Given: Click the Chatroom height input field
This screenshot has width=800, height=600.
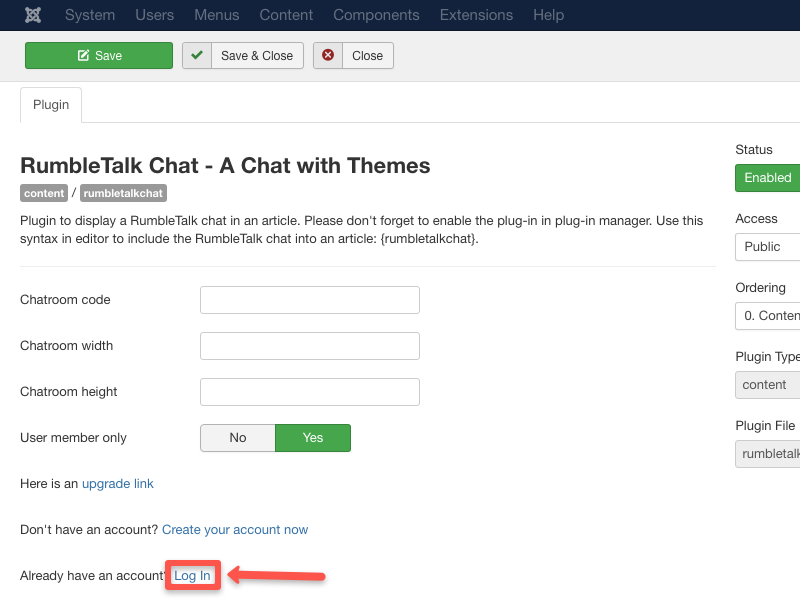Looking at the screenshot, I should click(x=309, y=391).
